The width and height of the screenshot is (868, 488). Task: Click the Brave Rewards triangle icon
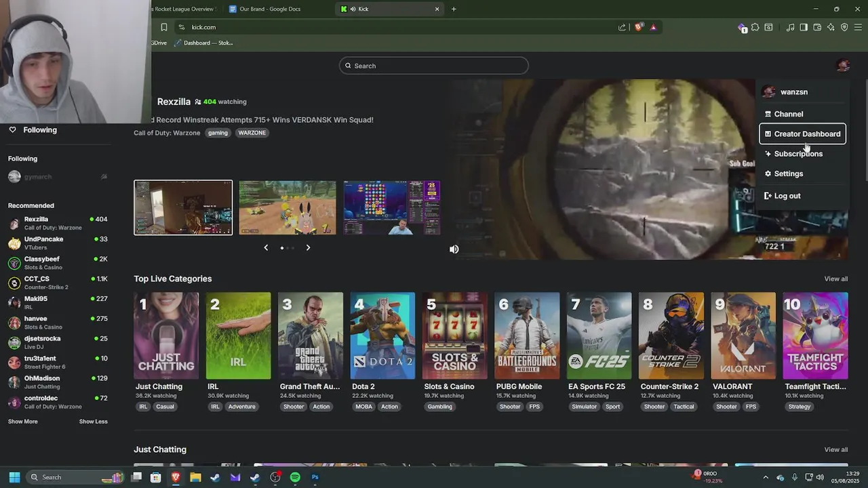click(x=653, y=27)
